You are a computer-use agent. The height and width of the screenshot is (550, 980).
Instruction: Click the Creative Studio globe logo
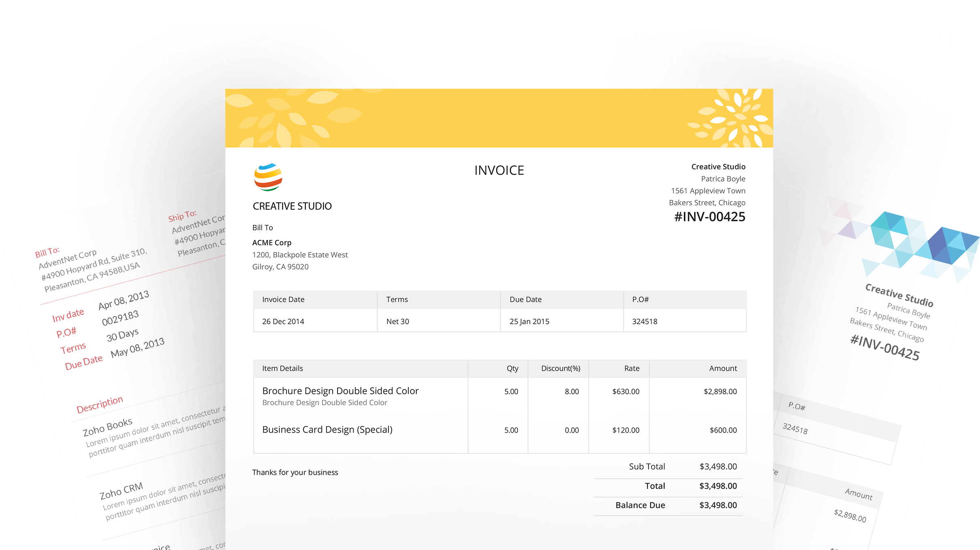pyautogui.click(x=268, y=177)
